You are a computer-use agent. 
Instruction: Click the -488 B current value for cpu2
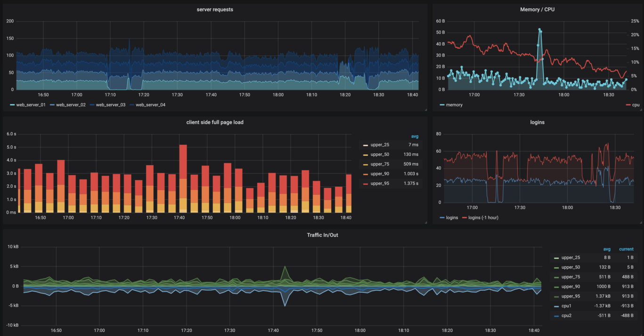[627, 316]
